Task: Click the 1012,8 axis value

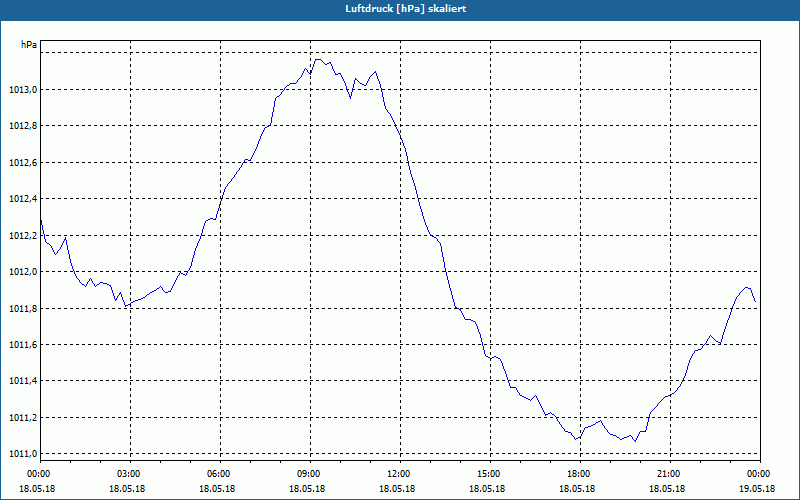Action: point(23,126)
